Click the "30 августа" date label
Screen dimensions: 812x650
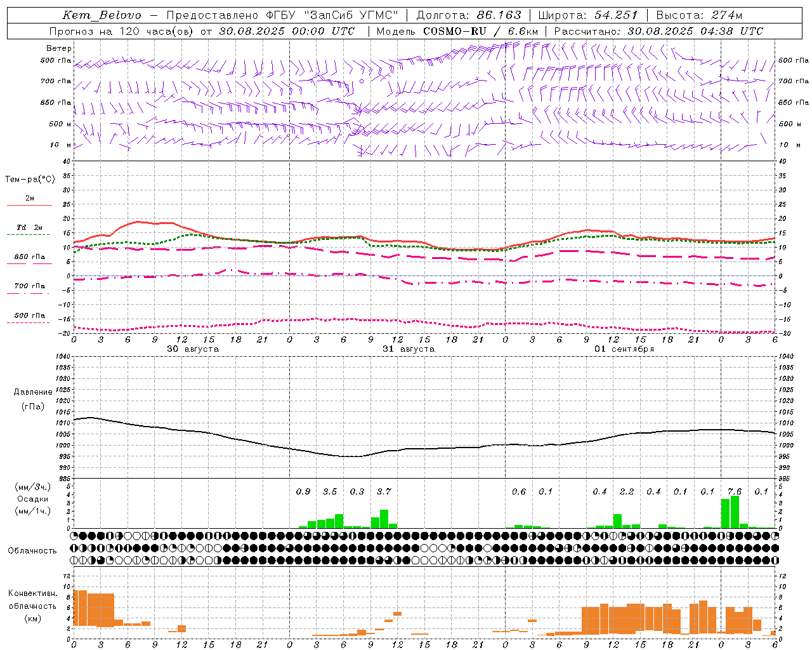pyautogui.click(x=193, y=349)
